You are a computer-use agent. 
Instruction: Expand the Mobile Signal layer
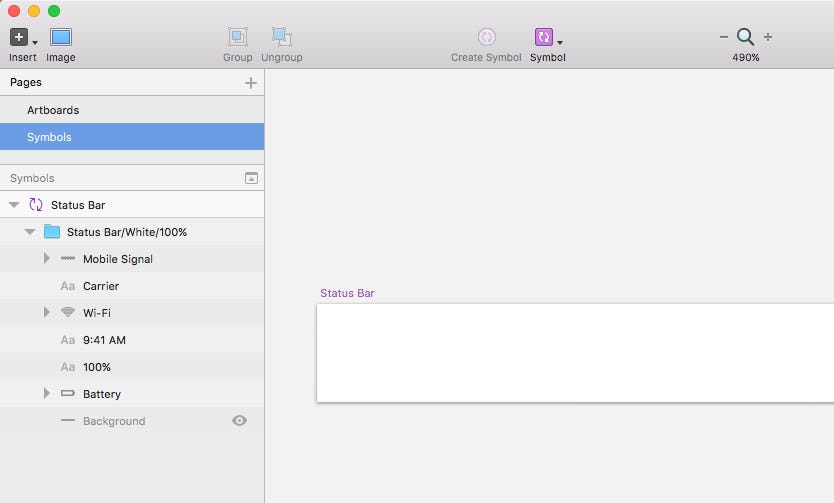pyautogui.click(x=46, y=258)
